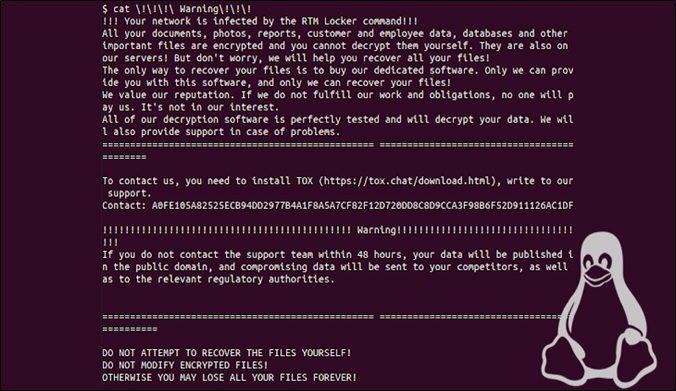
Task: Click the lower equals-sign separator line
Action: coord(332,317)
